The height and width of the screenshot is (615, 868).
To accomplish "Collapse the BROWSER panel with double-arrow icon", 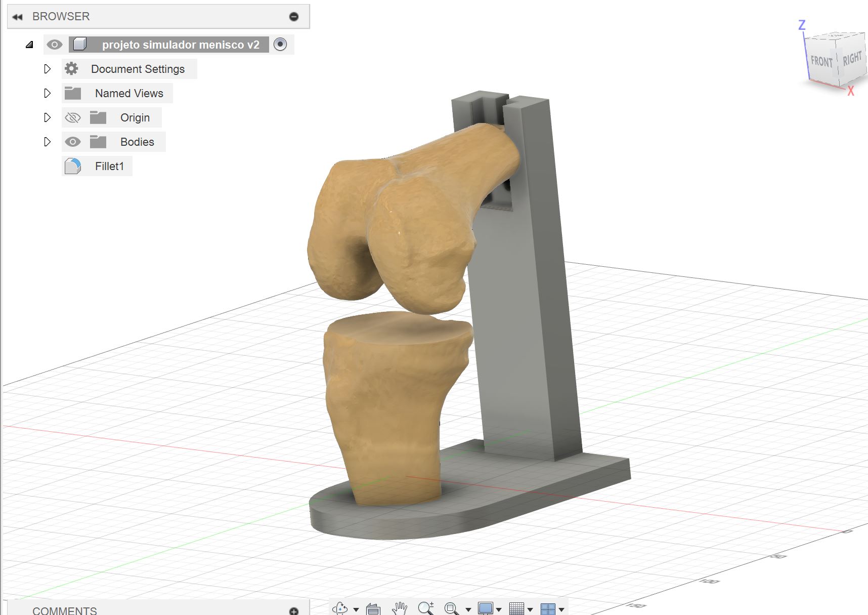I will point(18,17).
